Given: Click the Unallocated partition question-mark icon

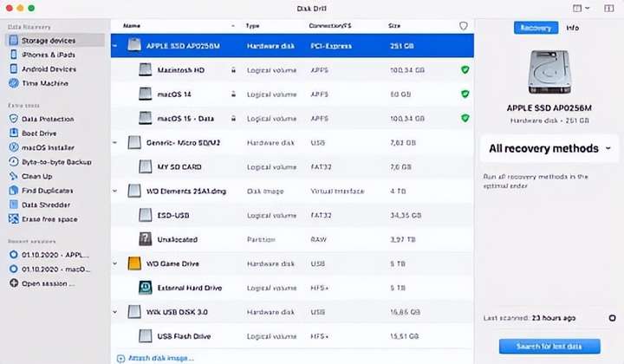Looking at the screenshot, I should [x=146, y=239].
